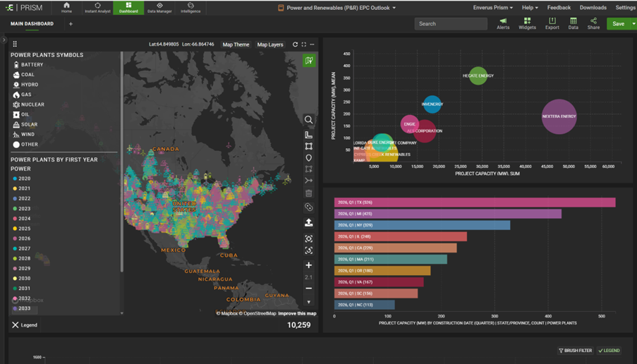Toggle the Brush Filter option
Screen dimensions: 637x364
coord(575,351)
